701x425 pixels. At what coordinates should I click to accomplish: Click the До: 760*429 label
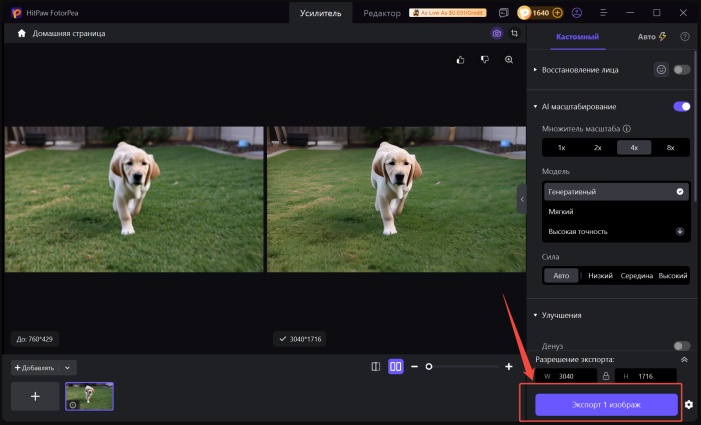(34, 339)
